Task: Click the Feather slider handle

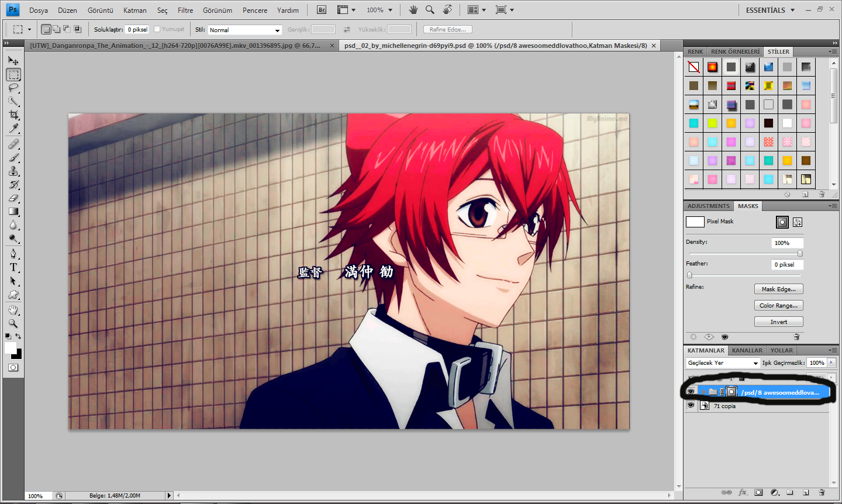Action: (689, 275)
